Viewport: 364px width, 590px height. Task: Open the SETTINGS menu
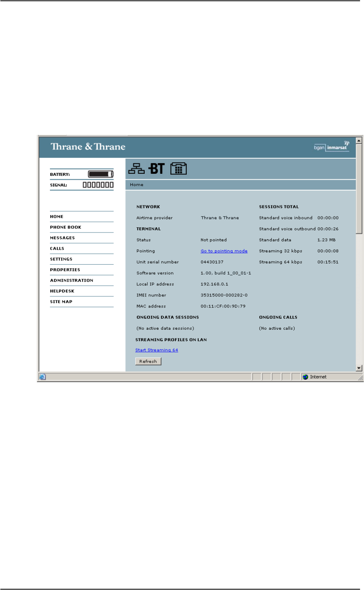pyautogui.click(x=61, y=259)
